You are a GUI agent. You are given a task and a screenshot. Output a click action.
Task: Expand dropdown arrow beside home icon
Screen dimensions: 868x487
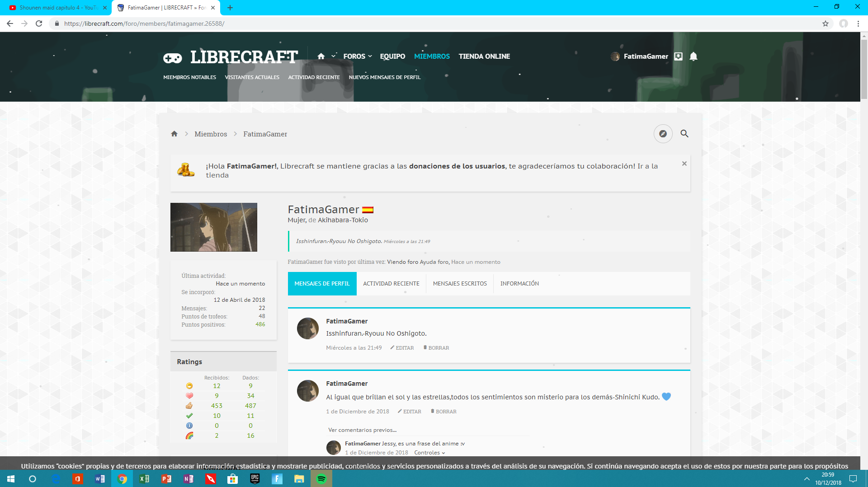click(334, 56)
